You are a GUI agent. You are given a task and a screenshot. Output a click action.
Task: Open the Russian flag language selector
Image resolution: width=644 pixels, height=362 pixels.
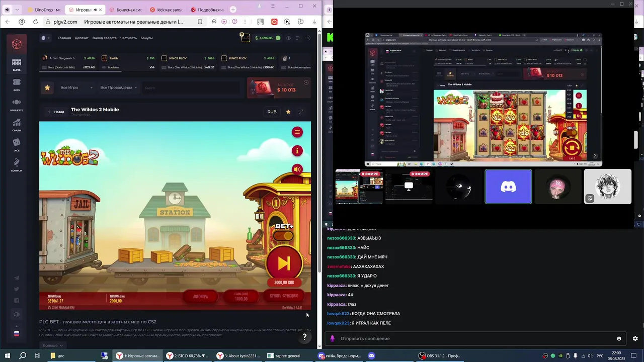click(x=17, y=333)
